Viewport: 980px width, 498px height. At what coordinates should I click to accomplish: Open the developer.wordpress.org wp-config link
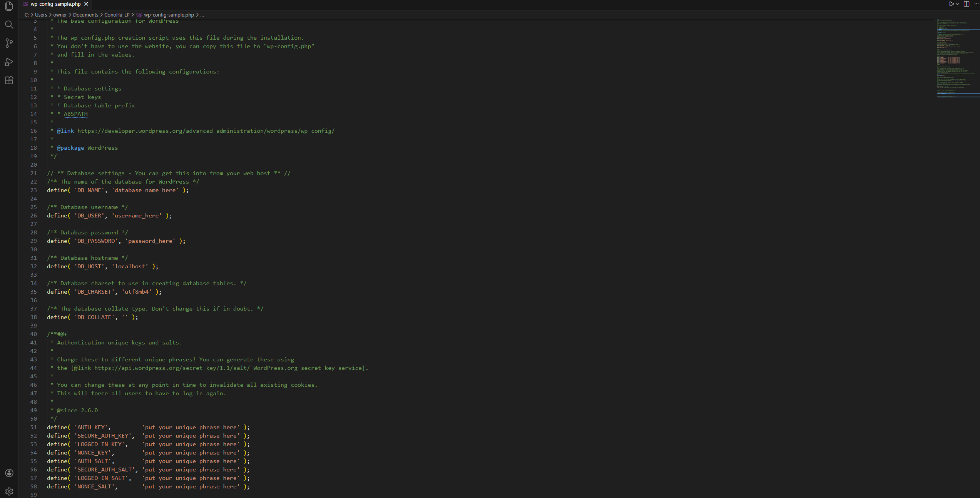click(x=206, y=131)
